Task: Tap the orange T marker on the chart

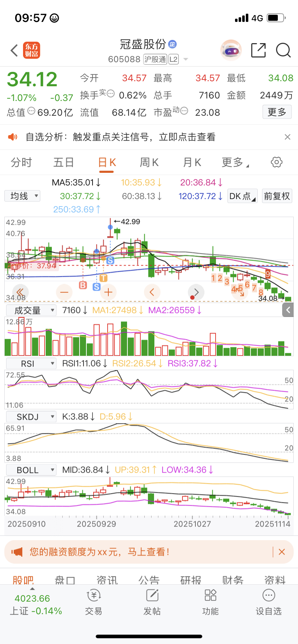Action: click(x=104, y=278)
